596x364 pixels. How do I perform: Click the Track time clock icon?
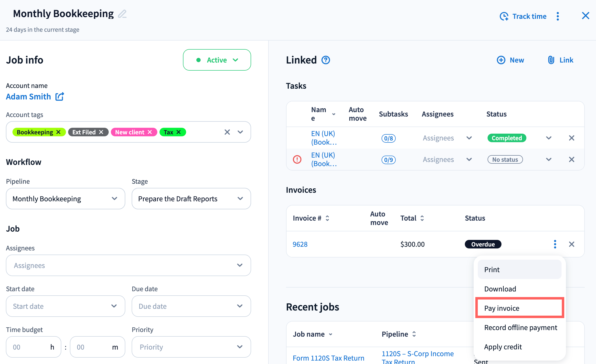pos(504,16)
